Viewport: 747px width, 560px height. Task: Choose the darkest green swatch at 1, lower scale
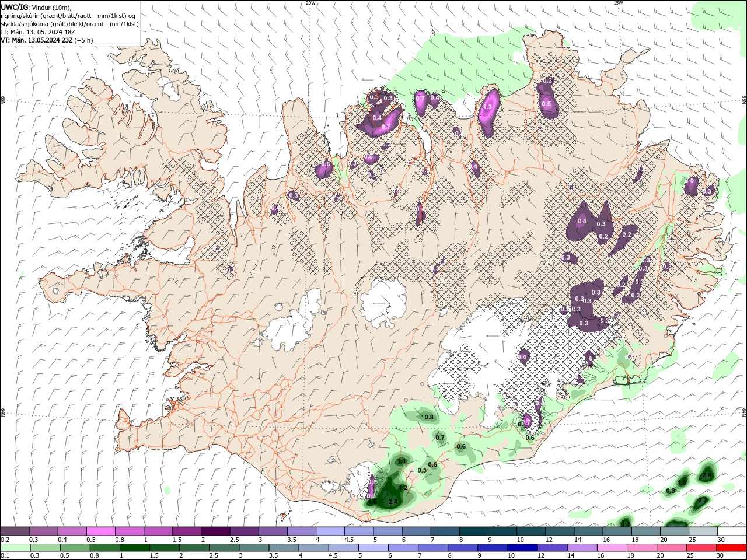(x=135, y=548)
